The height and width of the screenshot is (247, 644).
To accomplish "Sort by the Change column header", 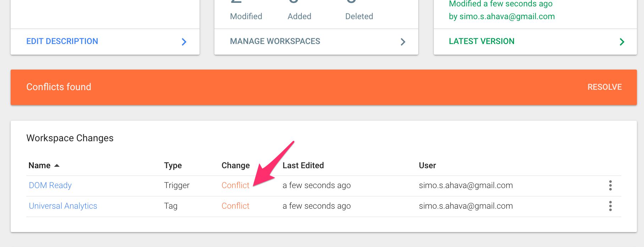I will (x=236, y=165).
